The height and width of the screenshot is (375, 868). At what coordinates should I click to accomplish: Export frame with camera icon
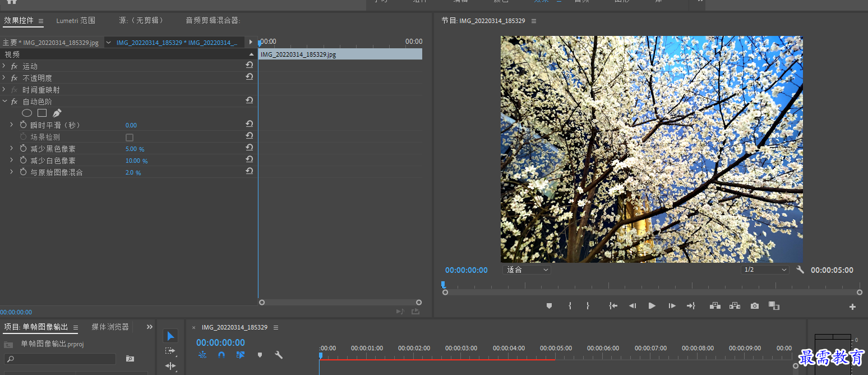coord(755,306)
